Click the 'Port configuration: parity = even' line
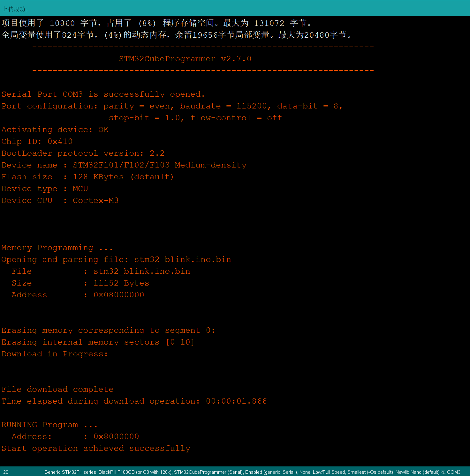This screenshot has height=476, width=470. click(172, 106)
